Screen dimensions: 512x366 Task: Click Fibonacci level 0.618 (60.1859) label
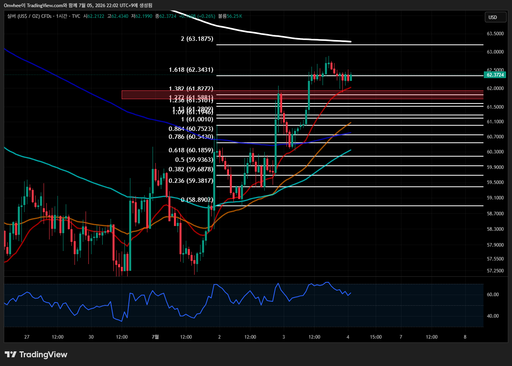191,150
